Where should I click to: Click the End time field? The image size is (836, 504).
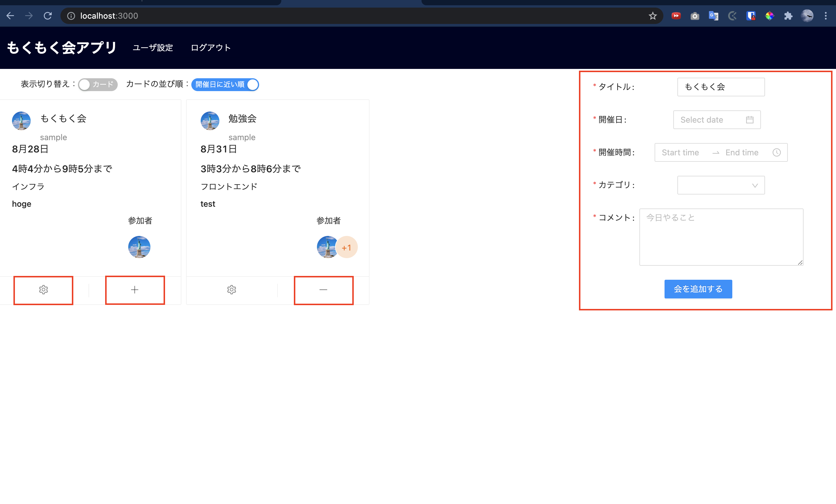pos(742,153)
